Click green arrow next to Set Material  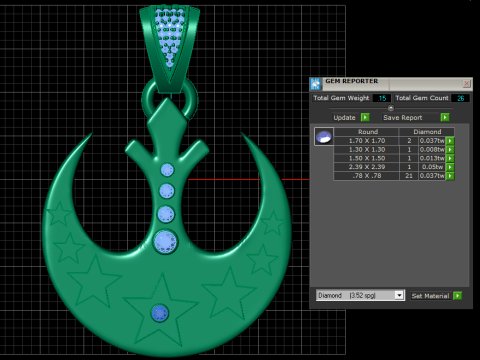457,296
